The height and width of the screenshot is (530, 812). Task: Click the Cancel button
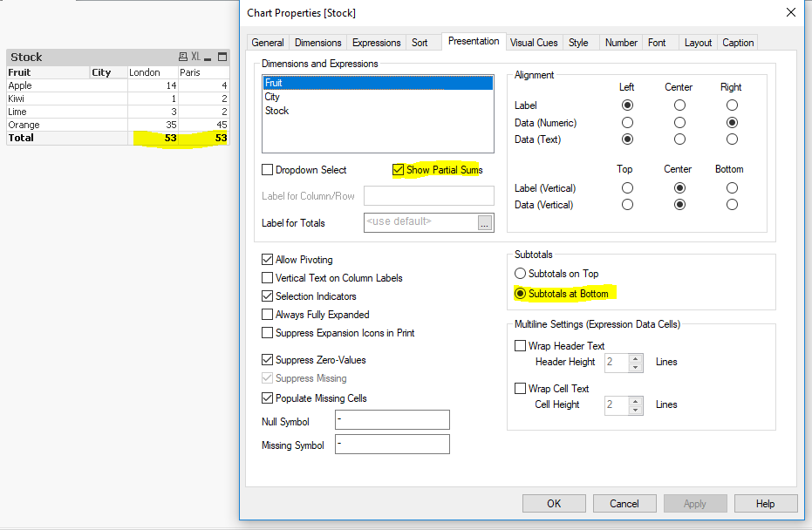click(x=624, y=503)
